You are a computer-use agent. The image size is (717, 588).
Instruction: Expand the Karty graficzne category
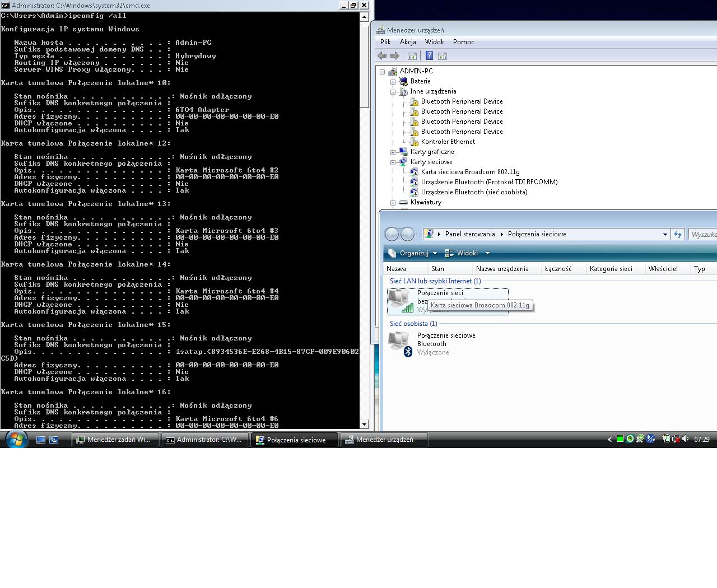393,152
